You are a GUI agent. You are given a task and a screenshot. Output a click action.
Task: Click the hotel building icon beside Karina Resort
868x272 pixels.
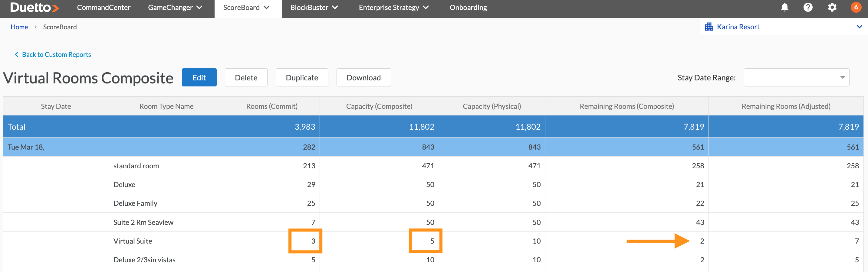click(x=709, y=27)
